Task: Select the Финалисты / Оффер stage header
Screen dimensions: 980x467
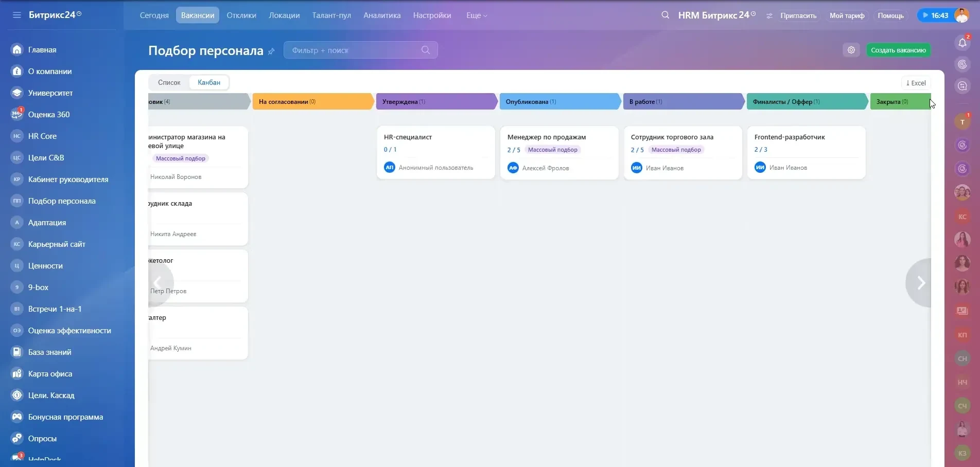Action: (807, 101)
